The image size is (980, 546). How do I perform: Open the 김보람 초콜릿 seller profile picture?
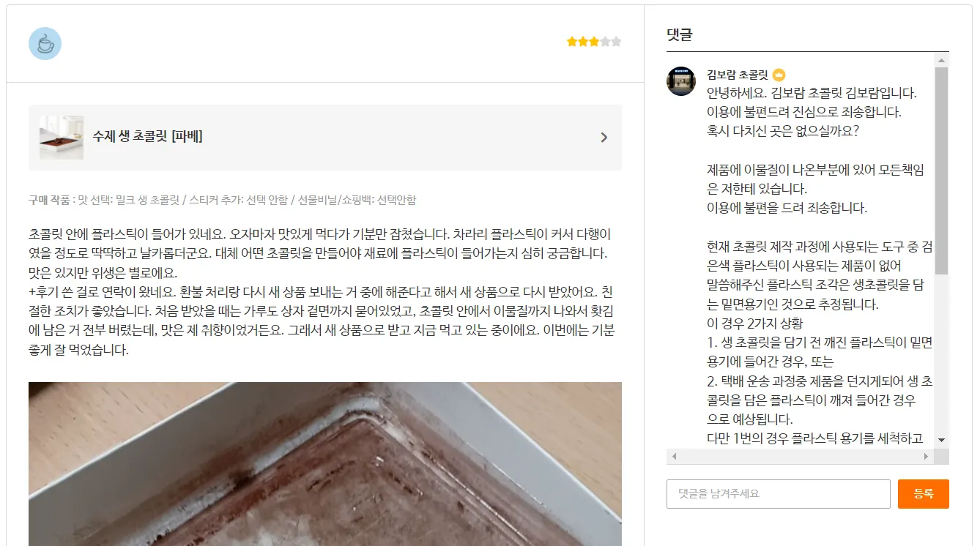[681, 81]
